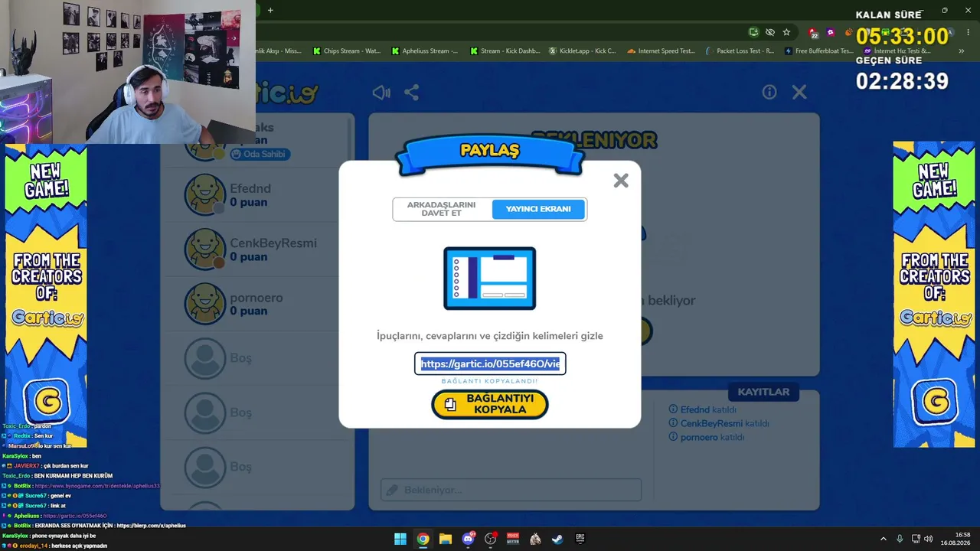Click the Efednd player name
Image resolution: width=980 pixels, height=551 pixels.
250,188
